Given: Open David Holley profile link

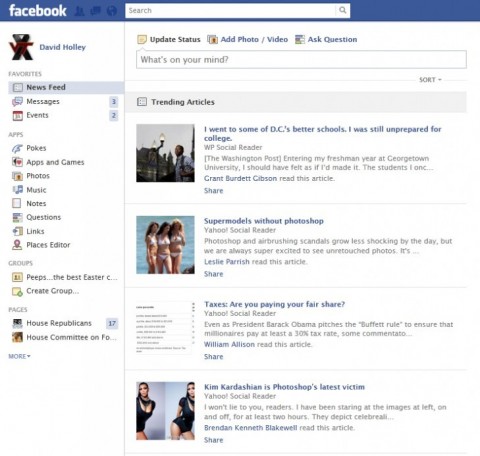Looking at the screenshot, I should click(63, 47).
